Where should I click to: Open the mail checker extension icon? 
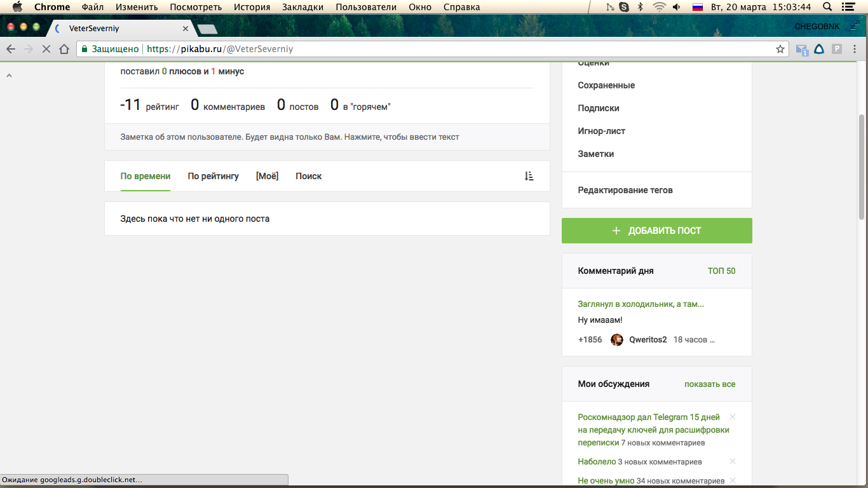(802, 50)
